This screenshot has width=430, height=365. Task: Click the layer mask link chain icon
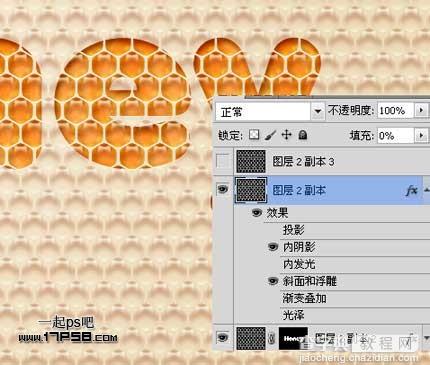point(272,338)
